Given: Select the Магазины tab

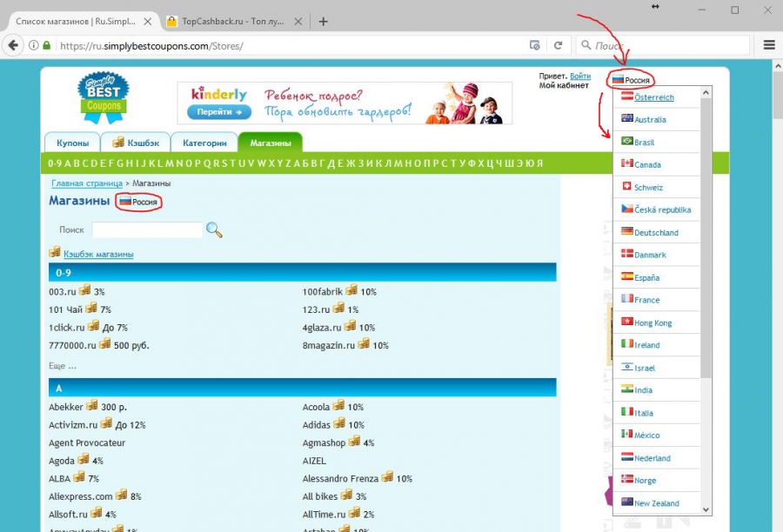Looking at the screenshot, I should (271, 143).
